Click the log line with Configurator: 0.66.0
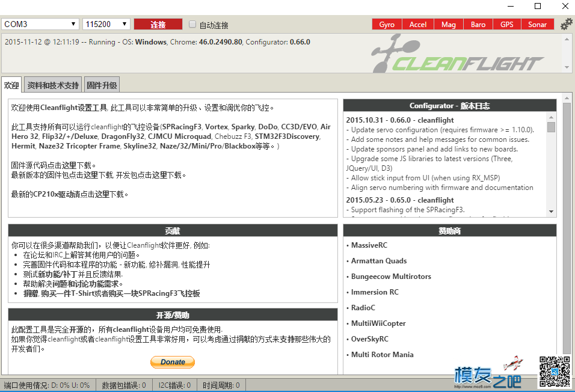Viewport: 575px width, 392px height. tap(158, 42)
